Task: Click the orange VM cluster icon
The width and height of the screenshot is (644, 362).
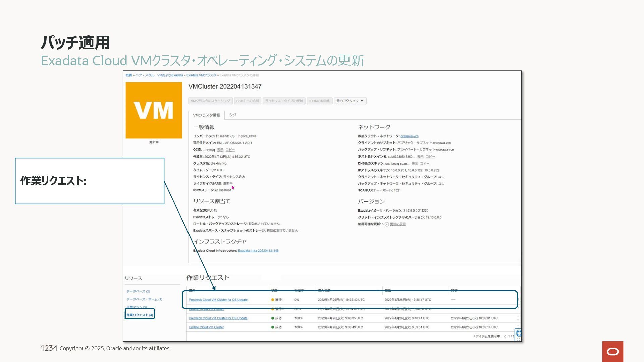Action: pos(154,110)
